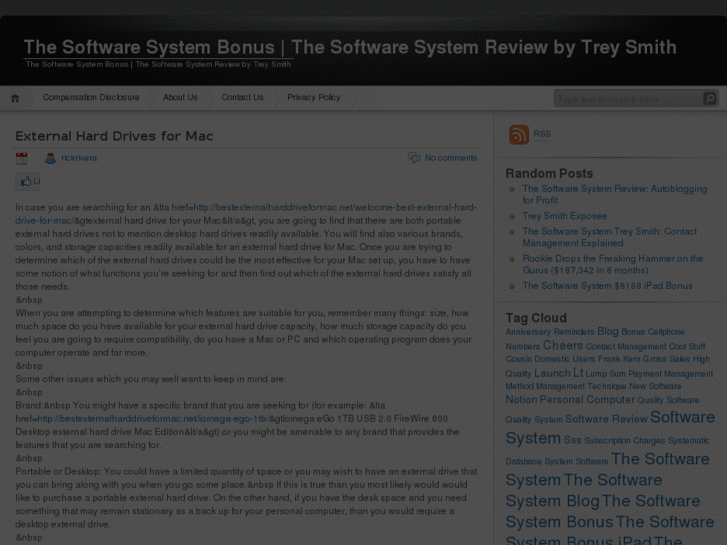Select the 'Personal Computer' tag
Screen dimensions: 727x545
tap(587, 400)
